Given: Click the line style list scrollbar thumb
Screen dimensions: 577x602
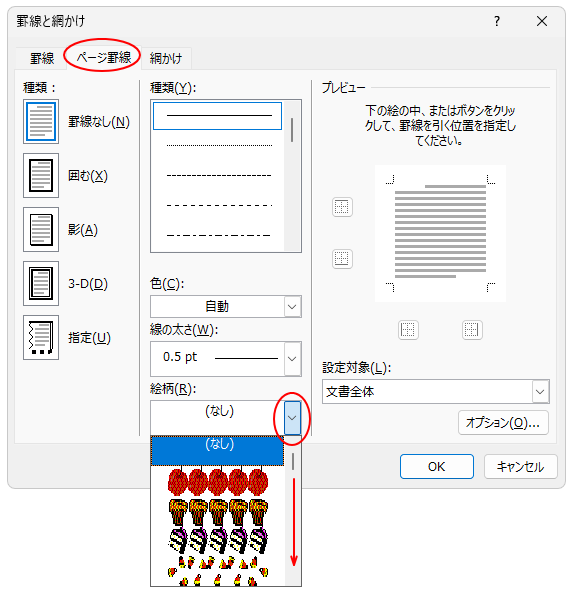Looking at the screenshot, I should pos(293,130).
